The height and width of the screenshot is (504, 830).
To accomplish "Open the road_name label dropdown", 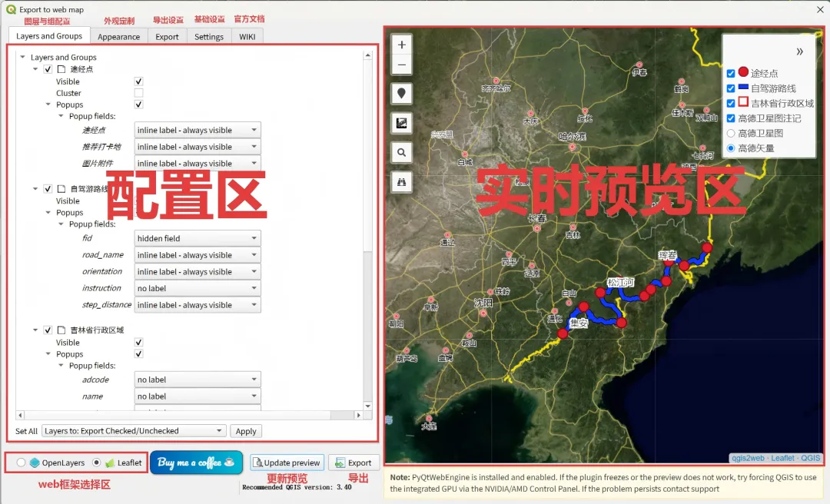I will coord(198,255).
